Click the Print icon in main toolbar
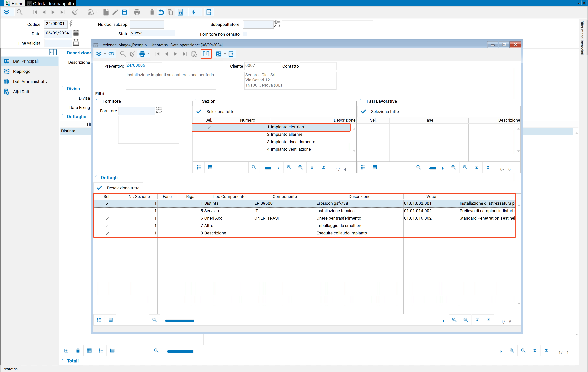The width and height of the screenshot is (588, 372). tap(137, 12)
